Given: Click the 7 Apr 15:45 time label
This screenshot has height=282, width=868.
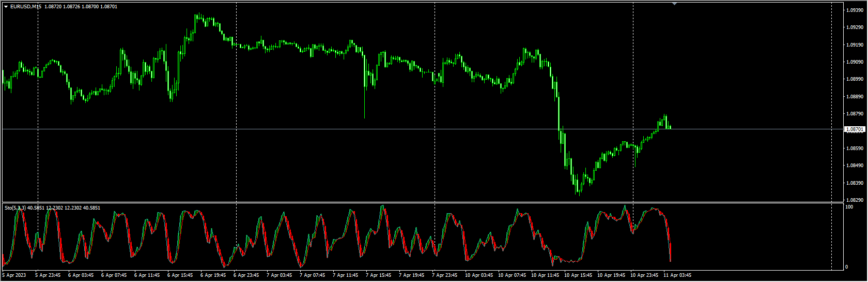Looking at the screenshot, I should (x=378, y=275).
